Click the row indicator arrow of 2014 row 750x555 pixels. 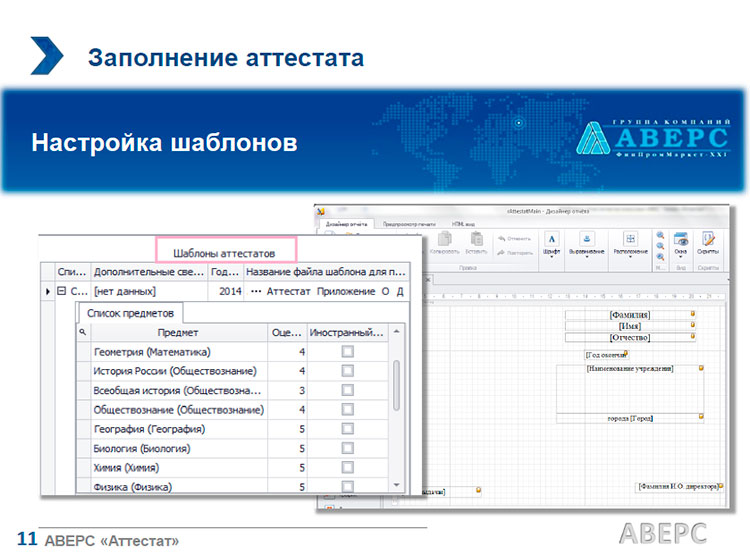click(48, 291)
